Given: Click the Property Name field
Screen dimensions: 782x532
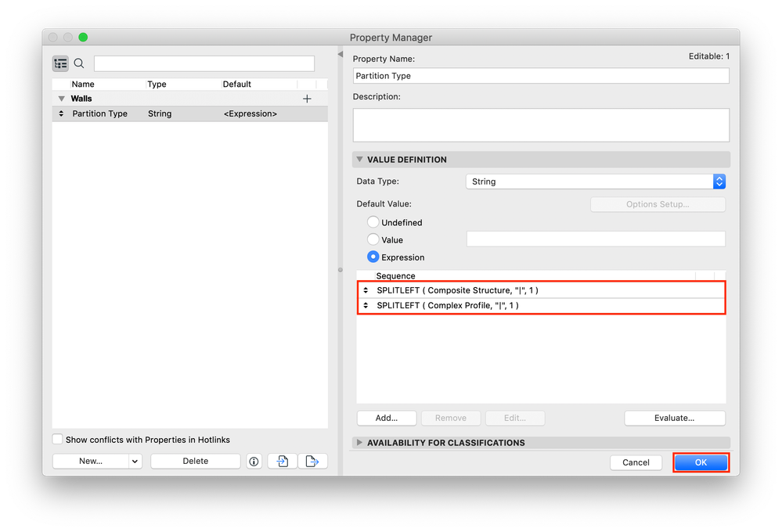Looking at the screenshot, I should [541, 76].
